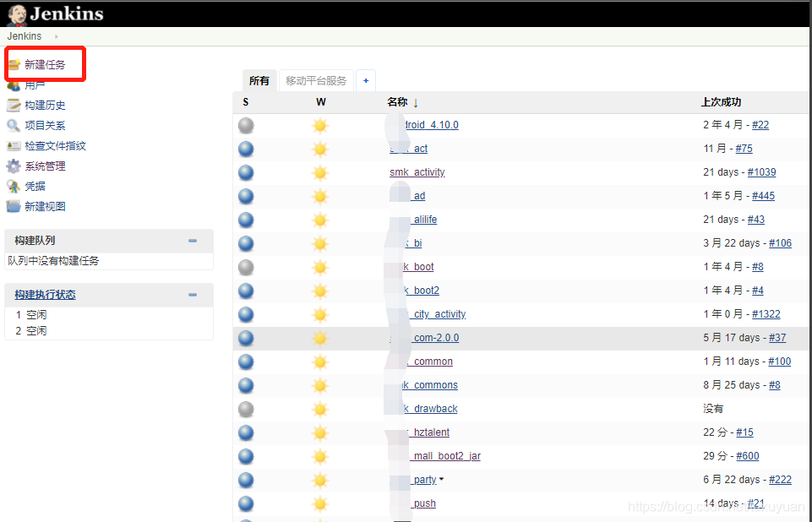Open build #222 link

(781, 480)
